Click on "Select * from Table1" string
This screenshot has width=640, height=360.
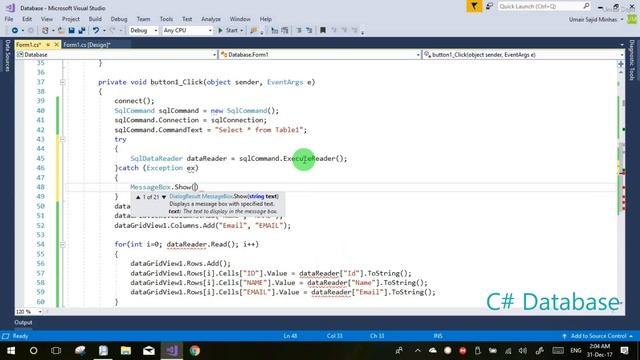(259, 130)
